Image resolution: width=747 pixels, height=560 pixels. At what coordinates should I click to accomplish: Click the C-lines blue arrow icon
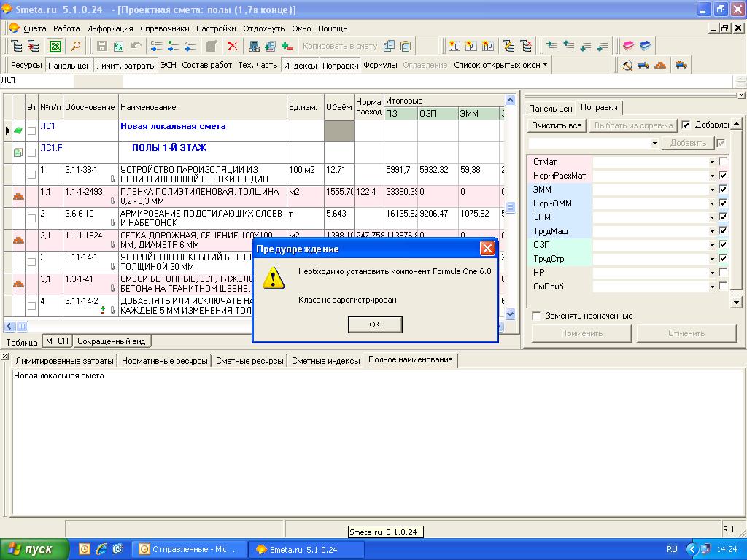coord(156,46)
